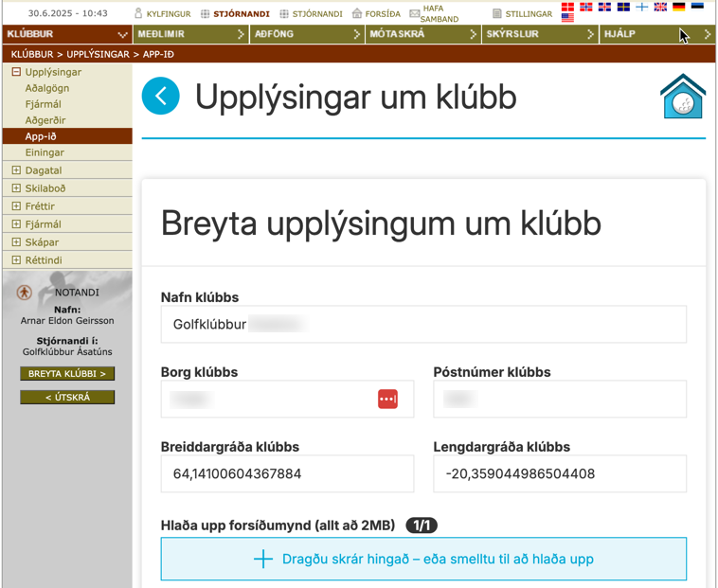Image resolution: width=718 pixels, height=588 pixels.
Task: Select Aðalgögn in the sidebar
Action: click(x=47, y=88)
